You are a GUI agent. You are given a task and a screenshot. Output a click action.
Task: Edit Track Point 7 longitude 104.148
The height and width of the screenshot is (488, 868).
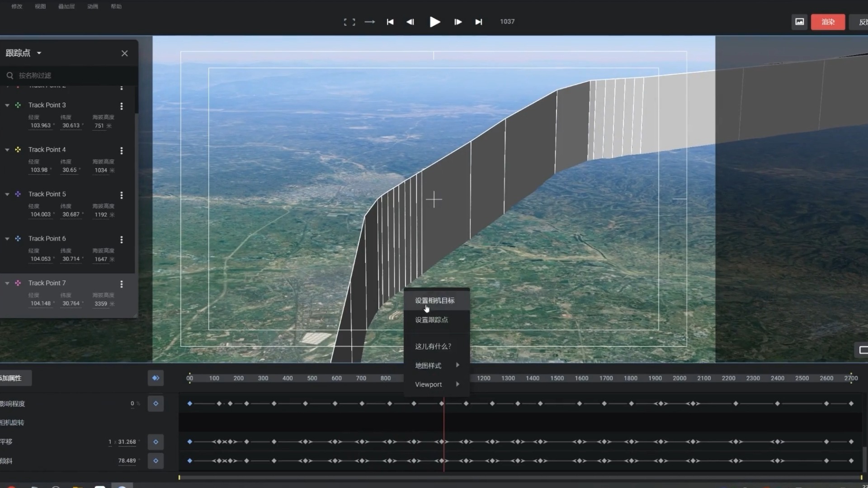click(x=41, y=304)
